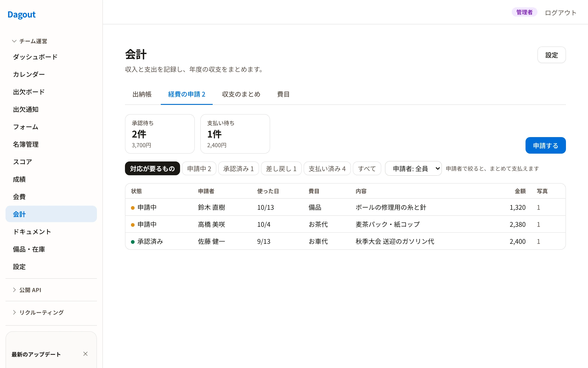Image resolution: width=588 pixels, height=368 pixels.
Task: Switch to the 出納帳 tab
Action: point(142,94)
